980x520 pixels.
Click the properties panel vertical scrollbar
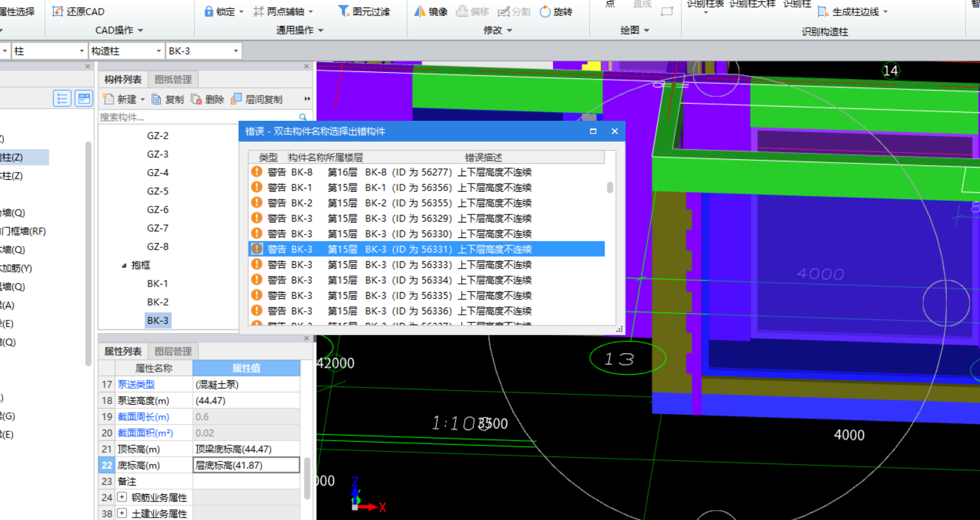[x=307, y=477]
